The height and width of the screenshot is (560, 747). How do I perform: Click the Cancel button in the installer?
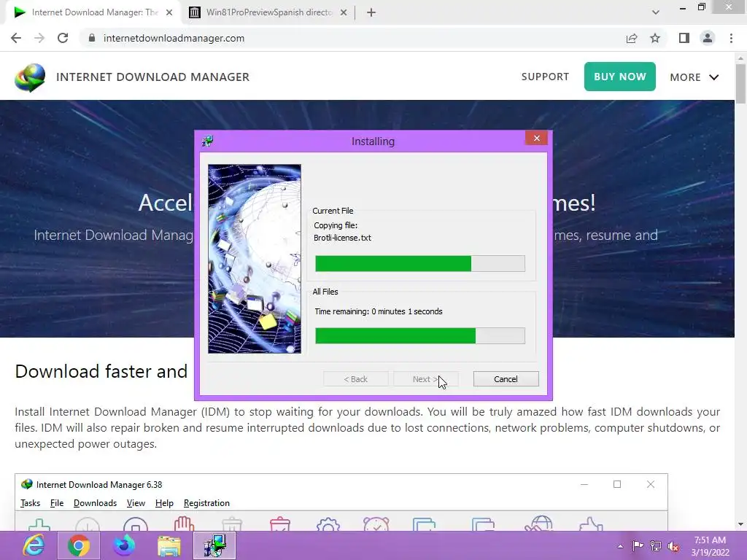point(506,379)
